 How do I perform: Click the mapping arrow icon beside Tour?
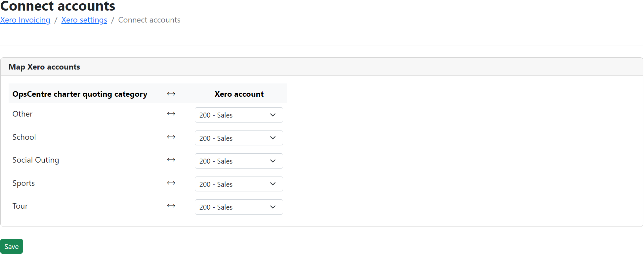(171, 206)
